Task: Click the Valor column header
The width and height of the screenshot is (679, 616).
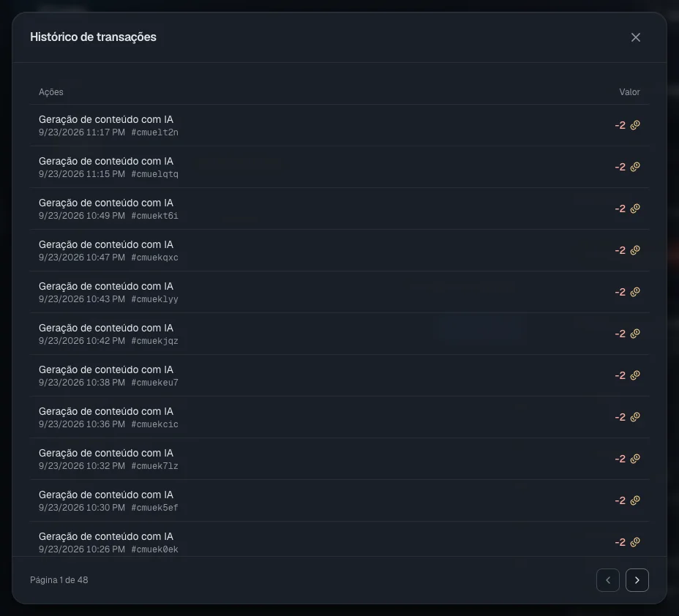Action: click(629, 91)
